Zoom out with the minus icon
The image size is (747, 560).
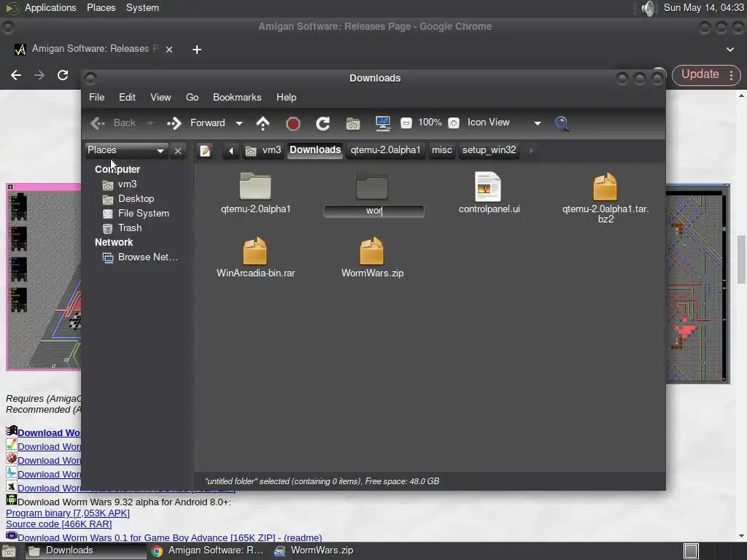[x=406, y=122]
